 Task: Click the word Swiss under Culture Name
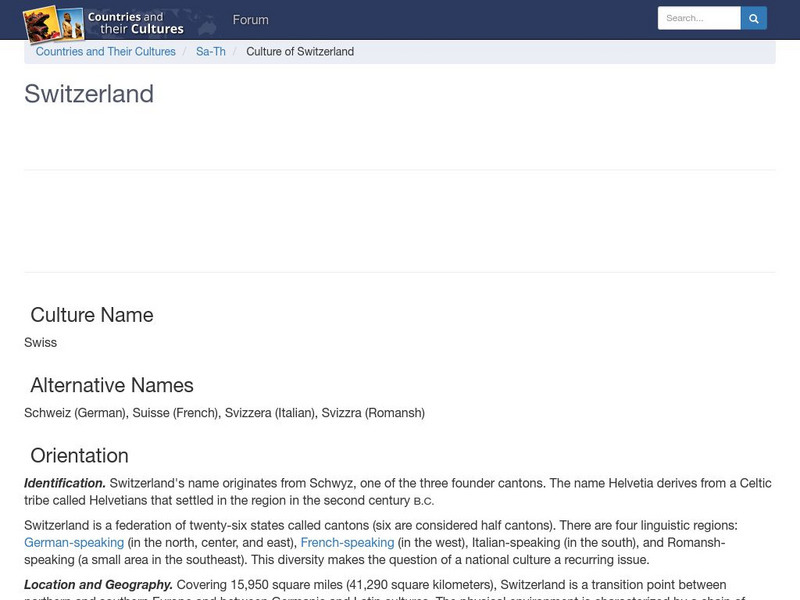40,342
